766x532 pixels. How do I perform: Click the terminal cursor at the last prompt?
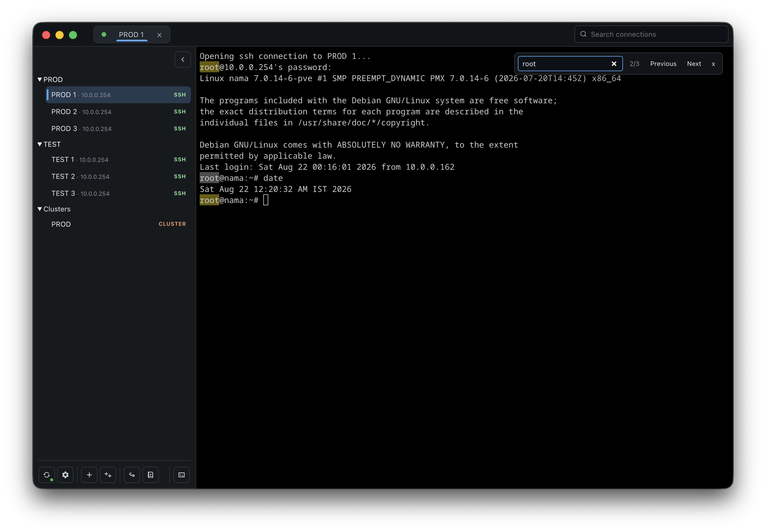tap(266, 200)
